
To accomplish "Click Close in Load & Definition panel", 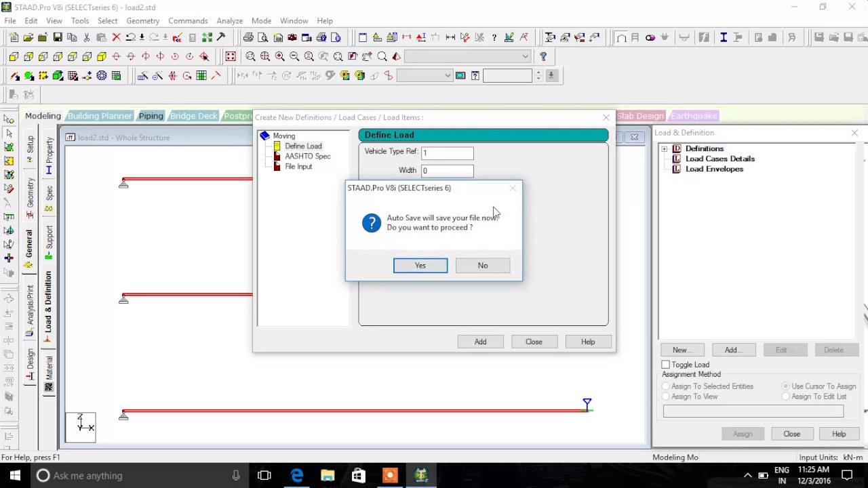I will tap(792, 434).
